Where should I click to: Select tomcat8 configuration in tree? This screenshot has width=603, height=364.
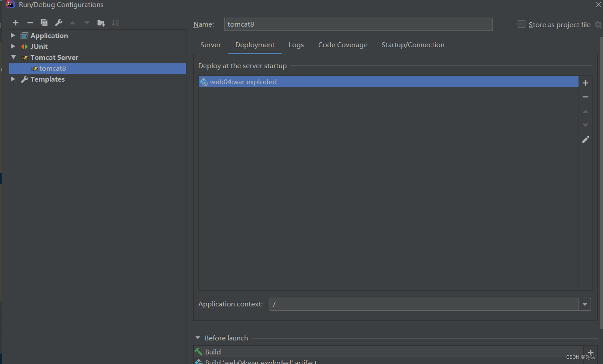point(97,68)
